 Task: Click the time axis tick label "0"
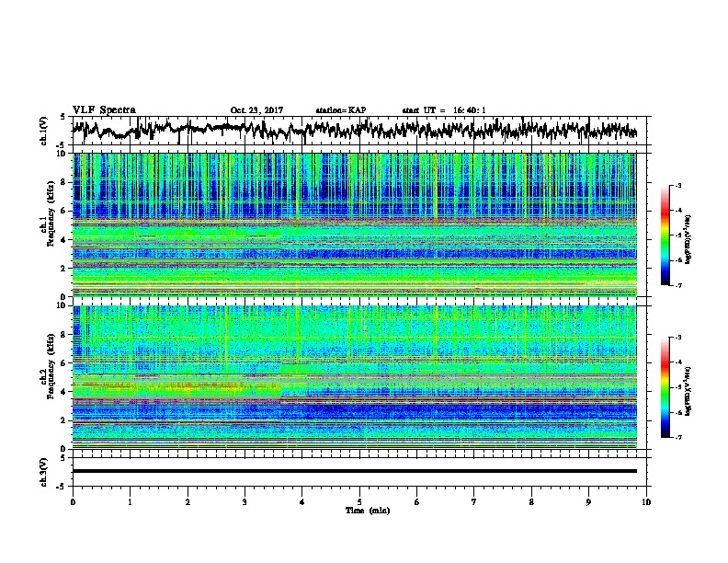(x=73, y=502)
